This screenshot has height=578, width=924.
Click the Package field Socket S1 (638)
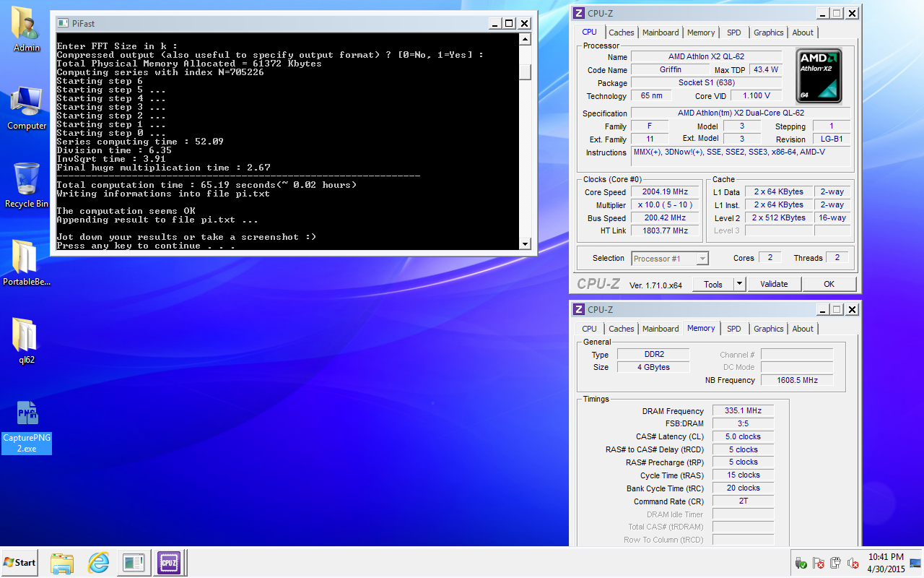[x=706, y=83]
